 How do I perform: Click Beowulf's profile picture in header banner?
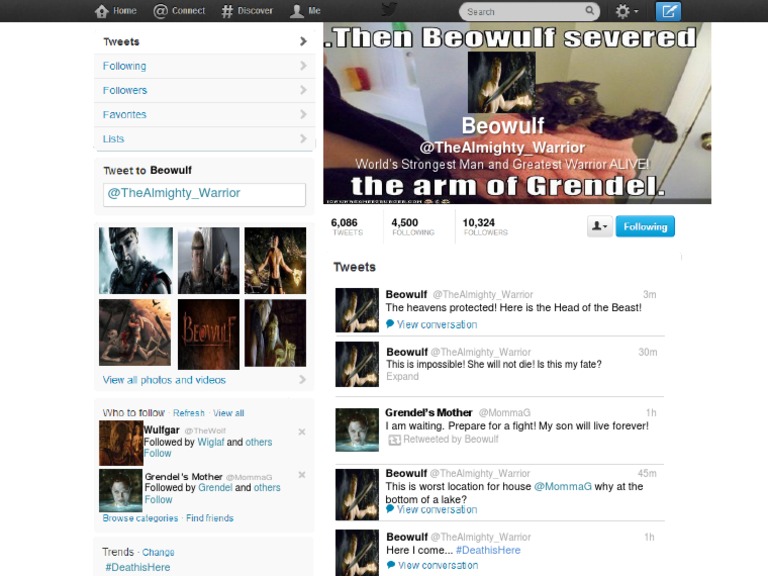(502, 82)
